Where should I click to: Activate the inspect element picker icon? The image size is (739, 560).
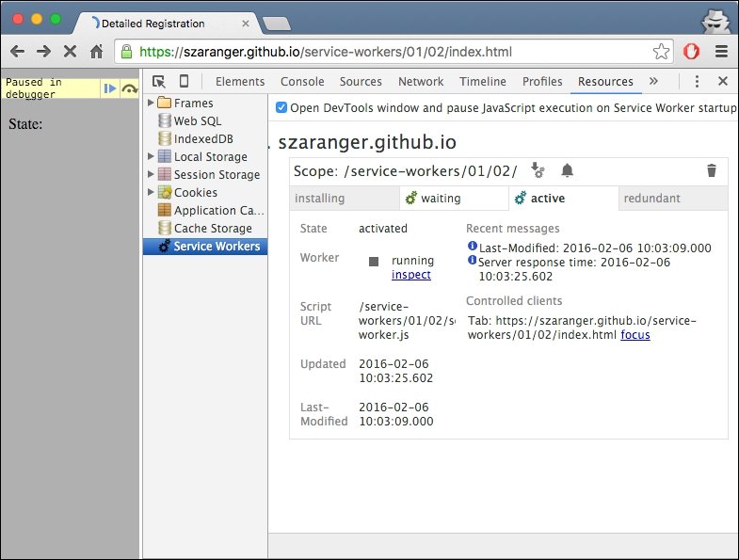[x=159, y=82]
